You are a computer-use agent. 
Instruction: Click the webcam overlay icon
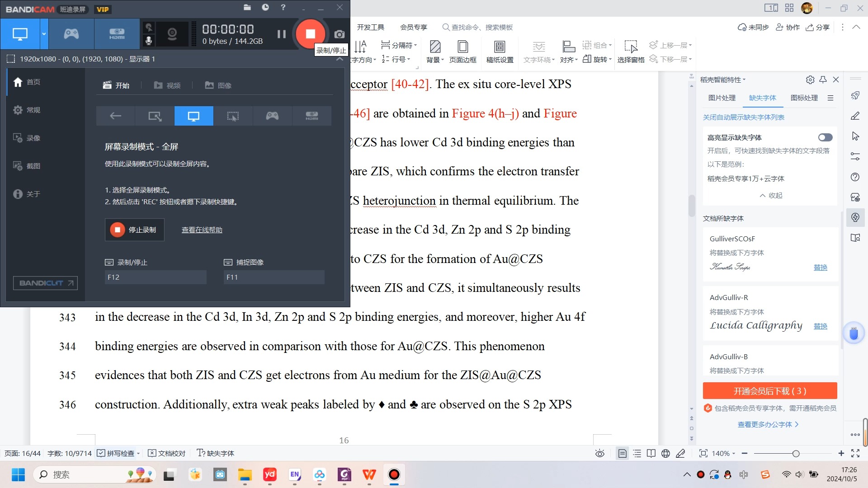[x=172, y=34]
